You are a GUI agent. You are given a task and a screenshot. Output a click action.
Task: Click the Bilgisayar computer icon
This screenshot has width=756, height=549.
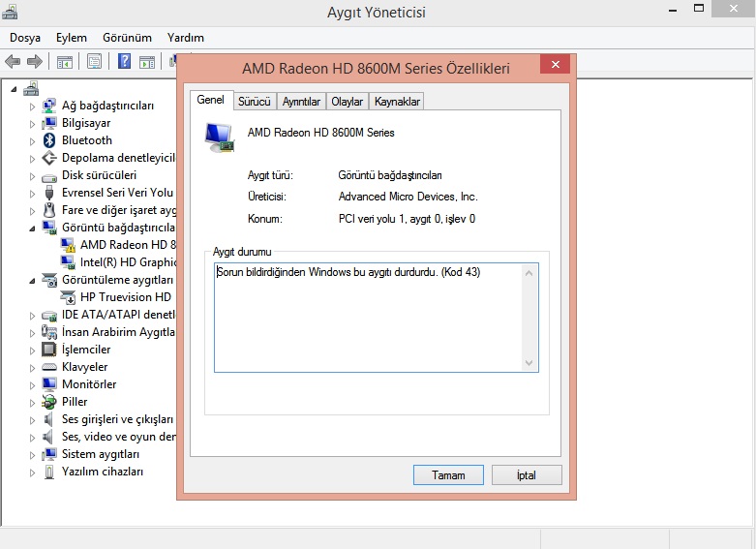click(49, 123)
